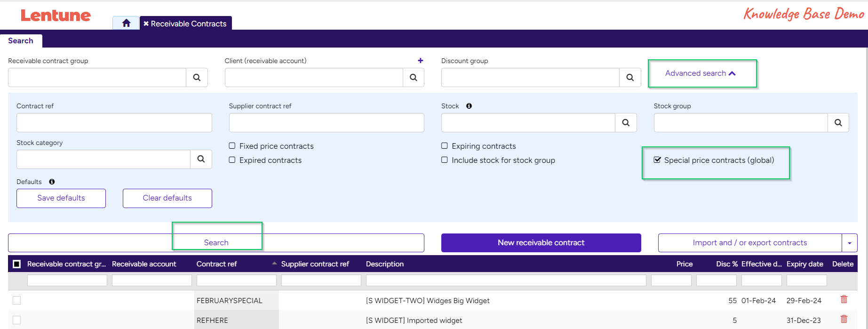Click Import and / or export contracts

click(x=750, y=243)
